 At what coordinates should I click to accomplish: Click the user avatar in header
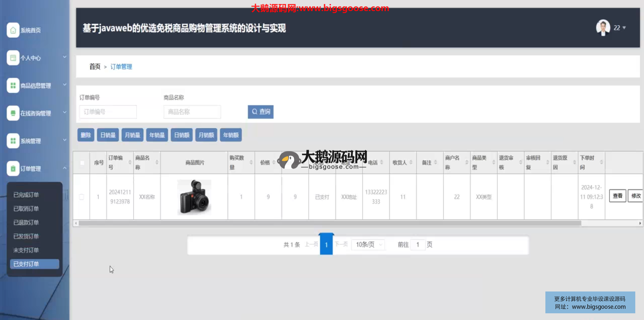[603, 28]
